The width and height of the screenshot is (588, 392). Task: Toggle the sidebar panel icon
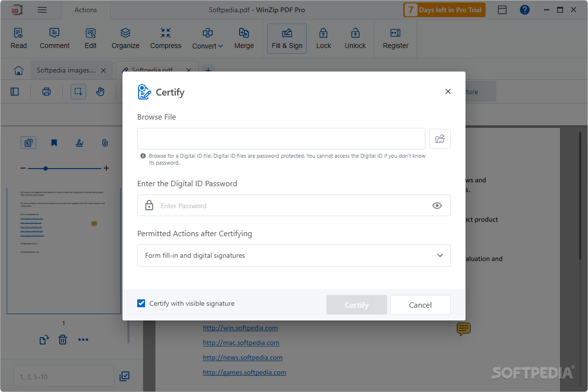point(15,92)
